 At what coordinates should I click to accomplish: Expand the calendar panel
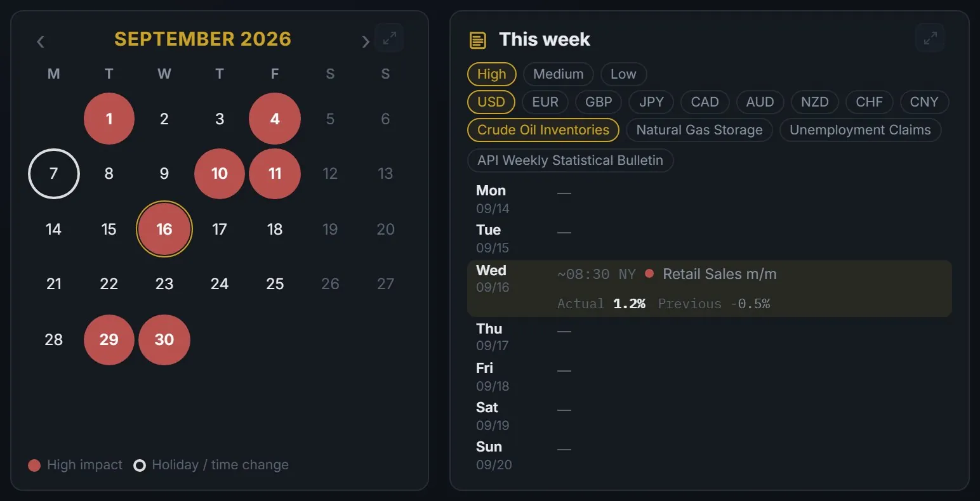click(x=389, y=38)
